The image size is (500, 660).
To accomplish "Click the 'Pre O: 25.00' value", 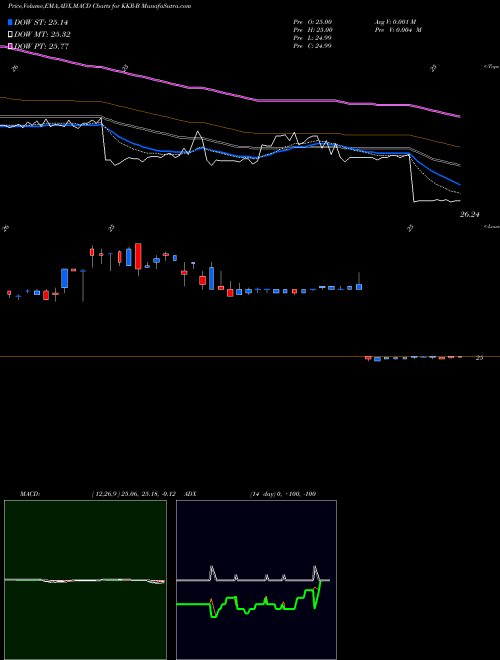I will [x=313, y=22].
